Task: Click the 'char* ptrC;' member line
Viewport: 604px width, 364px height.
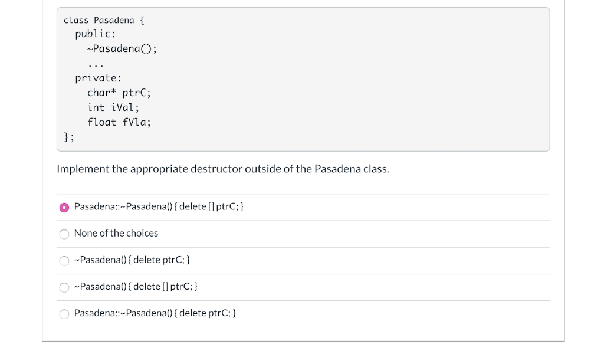Action: tap(119, 93)
